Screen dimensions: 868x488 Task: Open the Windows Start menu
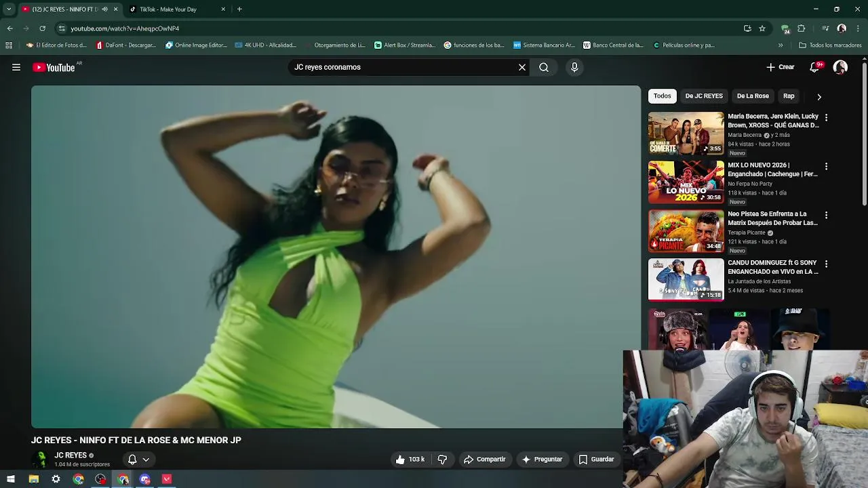(x=11, y=479)
